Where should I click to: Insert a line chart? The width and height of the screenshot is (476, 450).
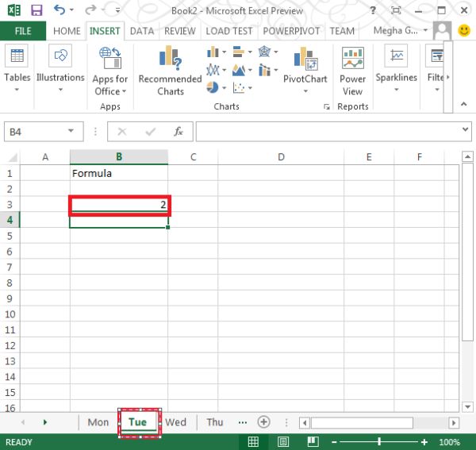213,70
